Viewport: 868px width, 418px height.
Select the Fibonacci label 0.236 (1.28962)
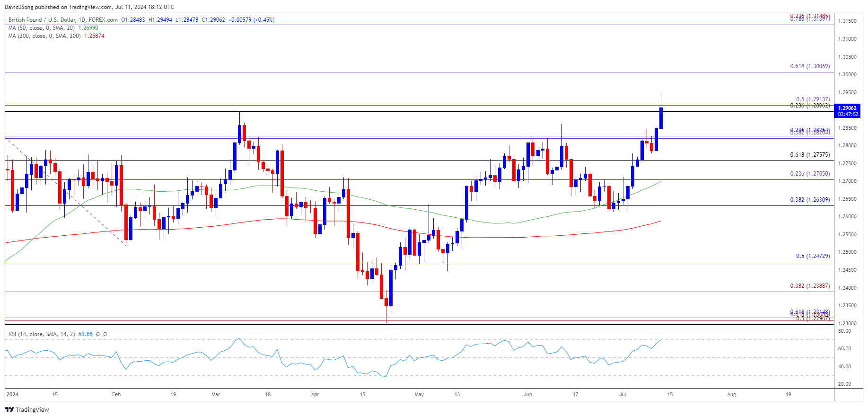[810, 106]
